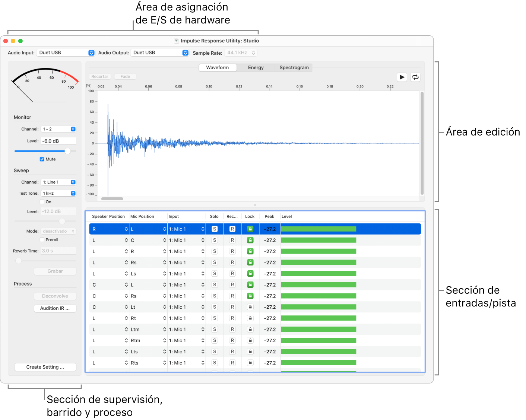
Task: Solo the L / Rs track
Action: pos(215,262)
